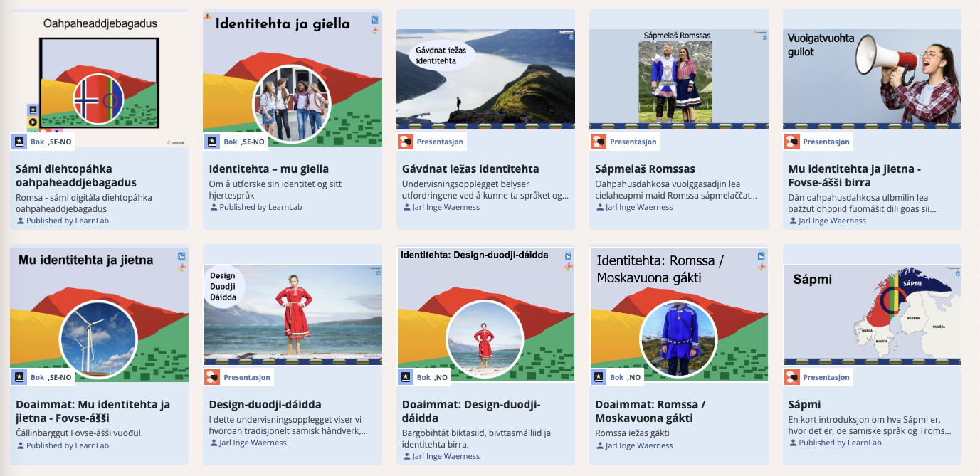The width and height of the screenshot is (980, 476).
Task: Open the Sápmi map thumbnail
Action: [x=872, y=314]
